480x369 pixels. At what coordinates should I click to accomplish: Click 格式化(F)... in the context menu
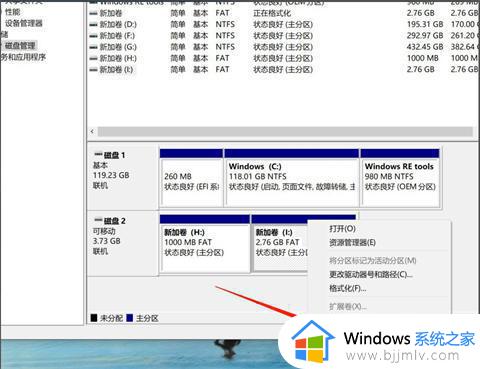(347, 288)
